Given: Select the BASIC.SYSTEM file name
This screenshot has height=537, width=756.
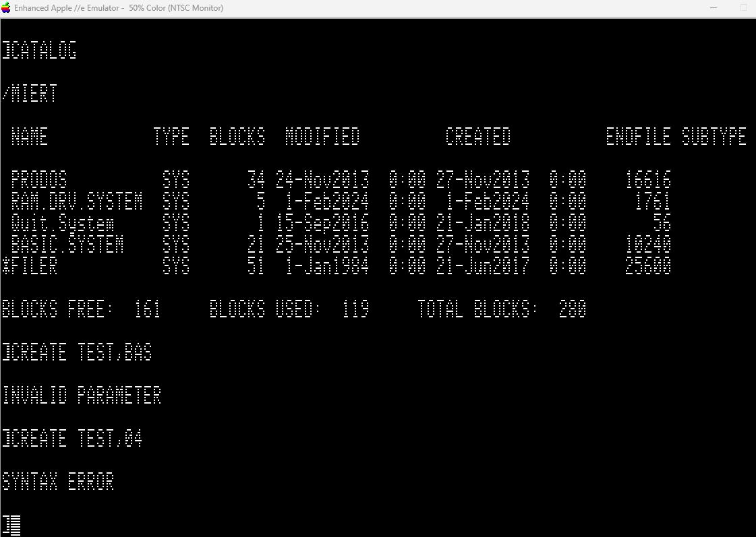Looking at the screenshot, I should 67,244.
